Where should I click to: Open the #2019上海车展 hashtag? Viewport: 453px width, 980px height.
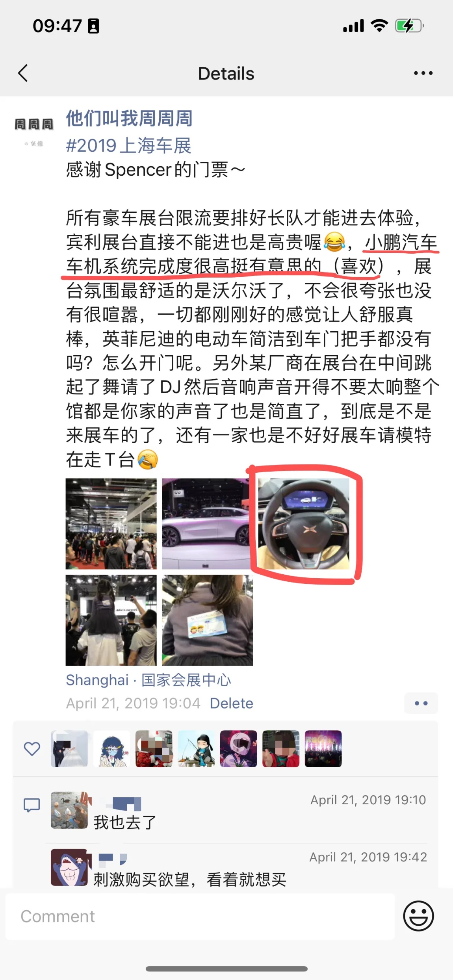(x=128, y=145)
